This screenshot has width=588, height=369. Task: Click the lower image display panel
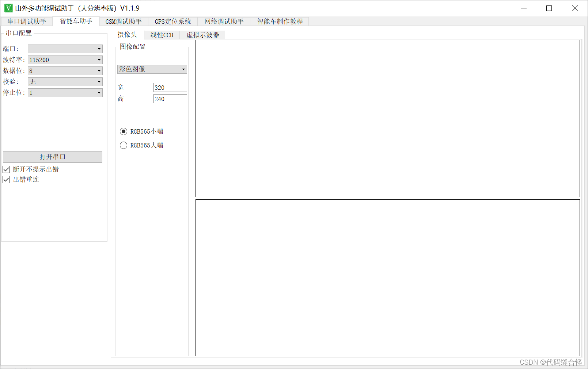click(388, 278)
